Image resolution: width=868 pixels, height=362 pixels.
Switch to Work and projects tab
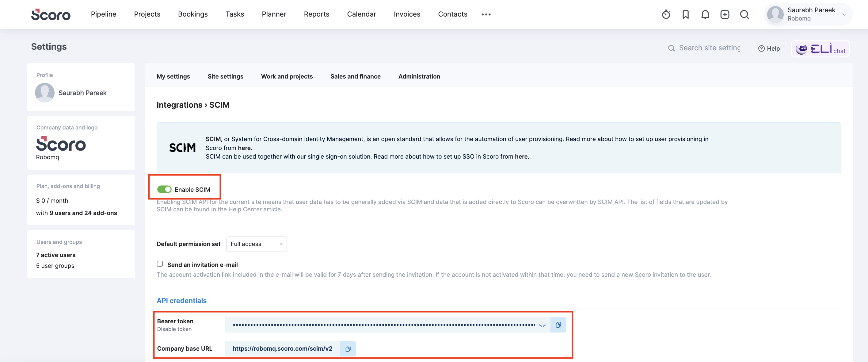click(287, 76)
